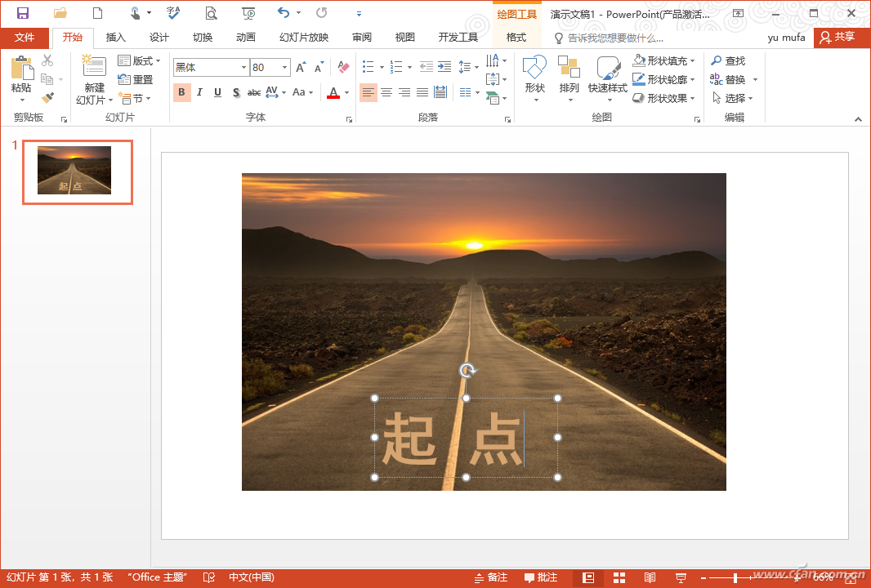Toggle Bold formatting
The image size is (871, 588).
coord(181,92)
